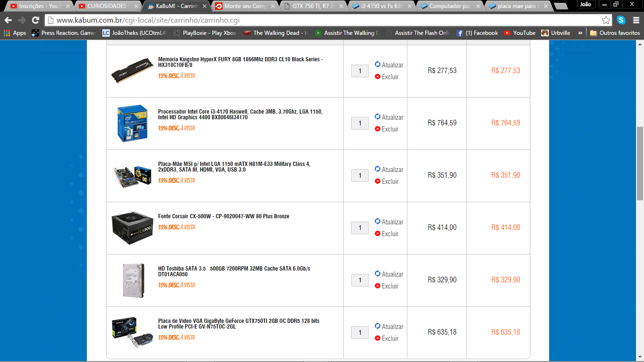Switch to the i3 4150 vs Fx 6300 tab
Viewport: 644px width, 362px height.
point(381,6)
